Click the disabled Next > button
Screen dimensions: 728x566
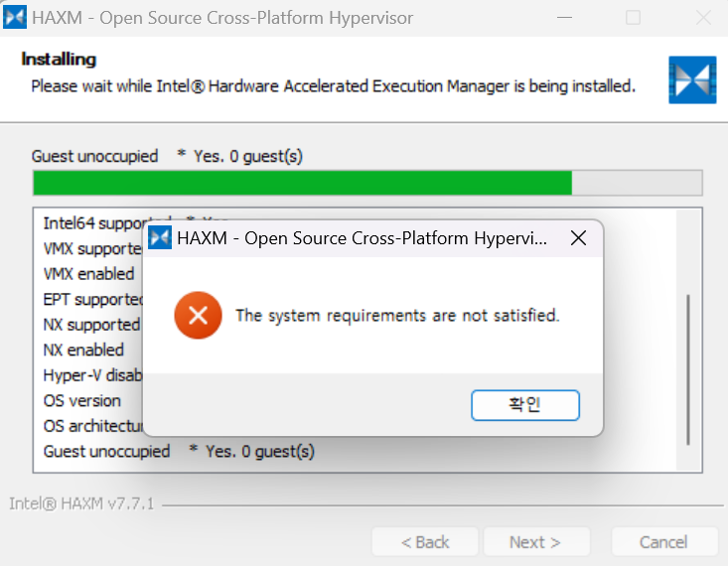(535, 542)
